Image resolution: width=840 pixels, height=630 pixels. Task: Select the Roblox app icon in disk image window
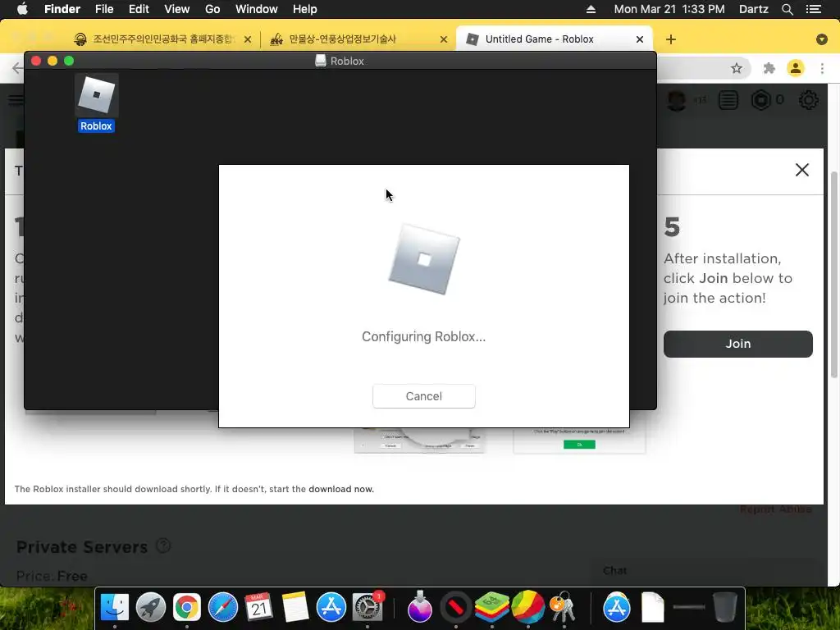point(96,95)
